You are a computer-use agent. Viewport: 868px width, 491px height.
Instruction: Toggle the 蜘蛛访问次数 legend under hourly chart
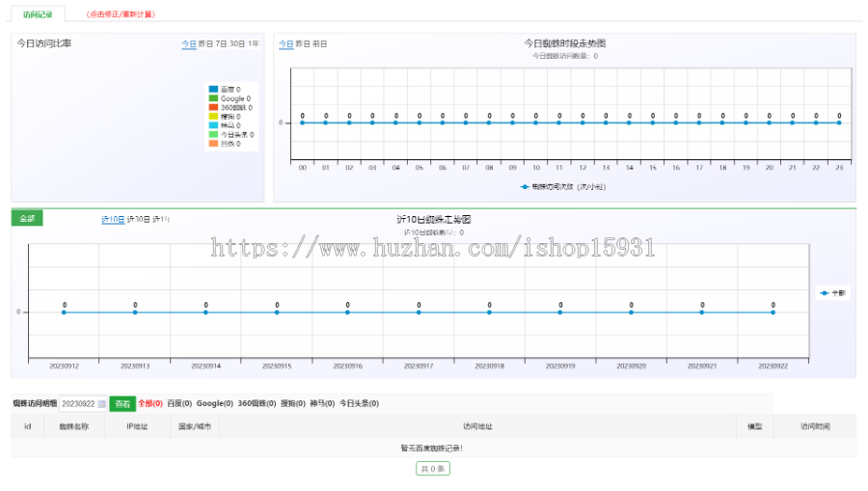(x=563, y=187)
